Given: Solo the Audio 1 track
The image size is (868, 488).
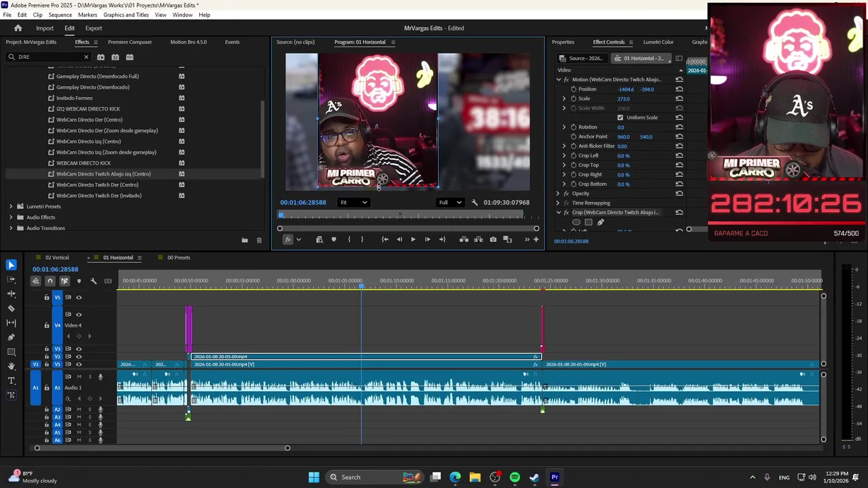Looking at the screenshot, I should coord(89,376).
